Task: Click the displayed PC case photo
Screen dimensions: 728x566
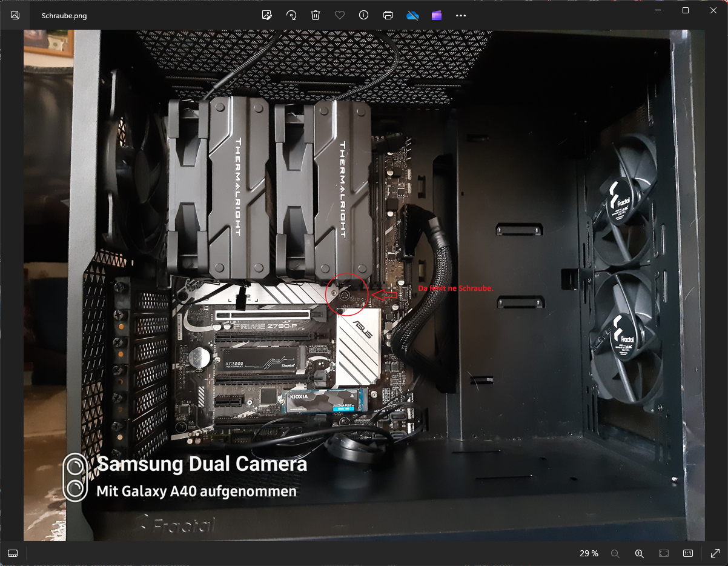Action: [364, 285]
